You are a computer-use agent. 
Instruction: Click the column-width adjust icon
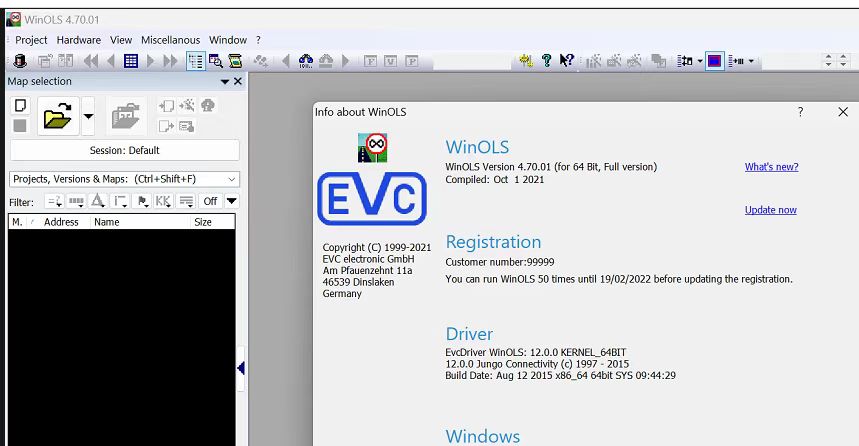pyautogui.click(x=685, y=61)
